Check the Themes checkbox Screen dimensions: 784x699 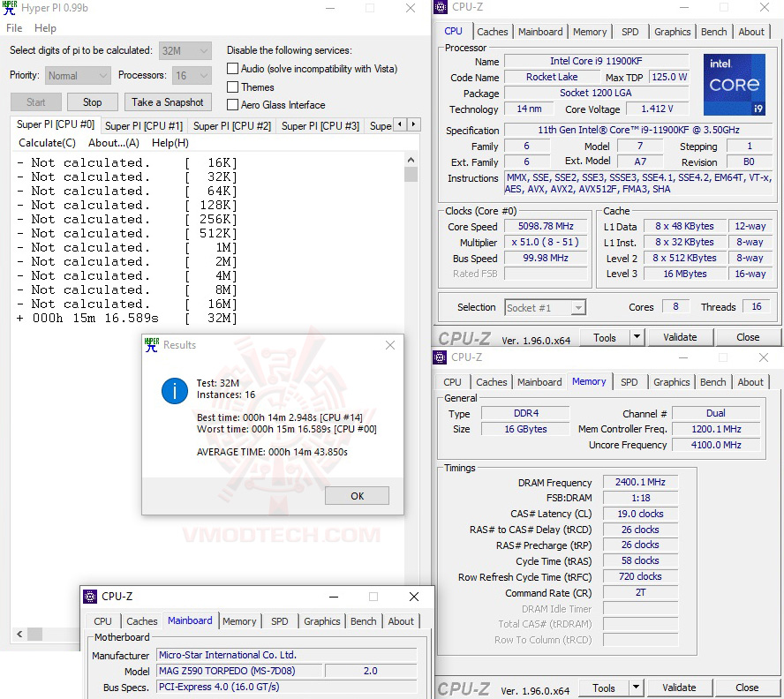(x=232, y=87)
